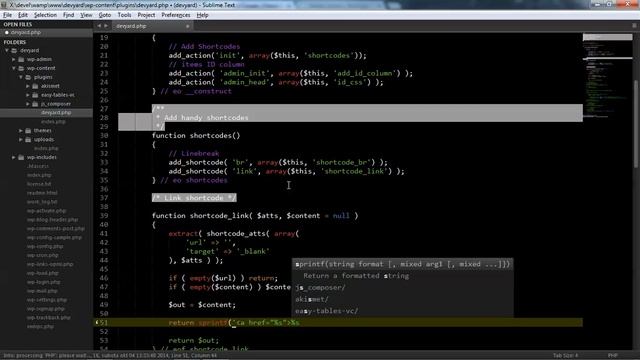Click the plugins folder icon

coord(28,78)
